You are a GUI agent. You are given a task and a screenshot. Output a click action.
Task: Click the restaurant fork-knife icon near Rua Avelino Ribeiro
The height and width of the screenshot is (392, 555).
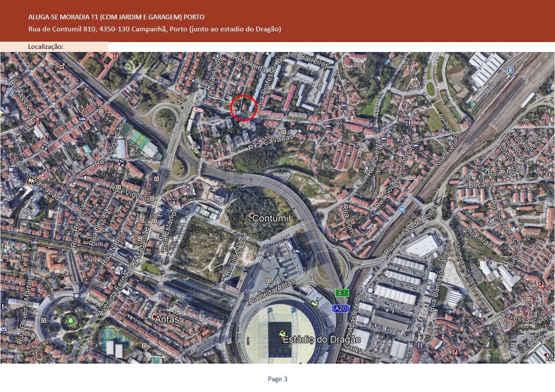tap(408, 123)
